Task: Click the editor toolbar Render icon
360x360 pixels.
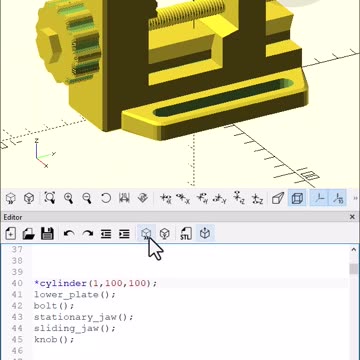Action: (x=165, y=234)
